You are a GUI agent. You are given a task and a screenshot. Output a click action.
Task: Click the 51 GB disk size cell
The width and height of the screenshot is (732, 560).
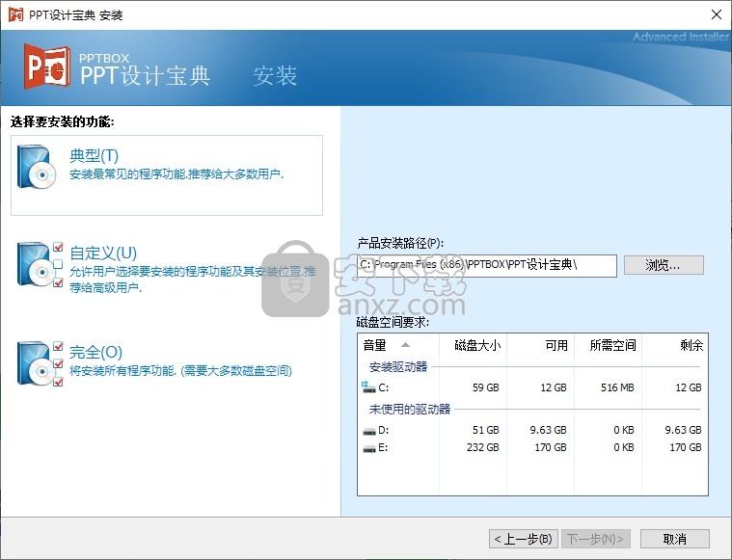485,430
